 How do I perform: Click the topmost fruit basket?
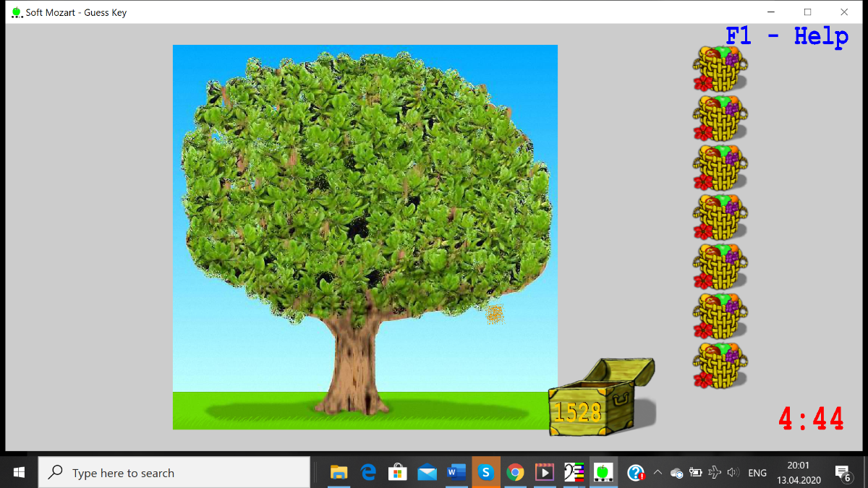point(720,68)
